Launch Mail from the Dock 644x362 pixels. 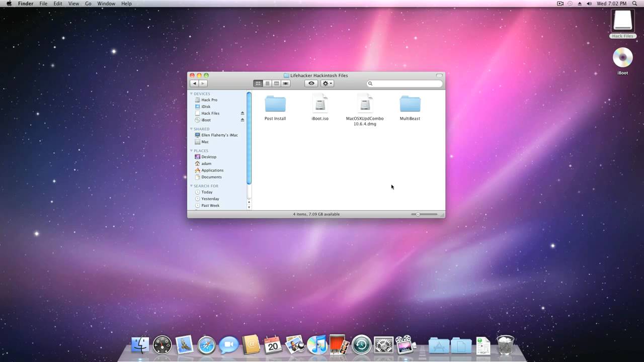point(184,345)
